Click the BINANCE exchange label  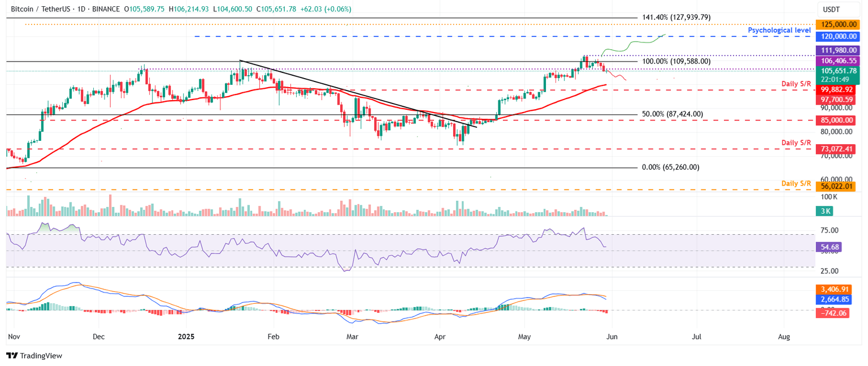(x=106, y=9)
